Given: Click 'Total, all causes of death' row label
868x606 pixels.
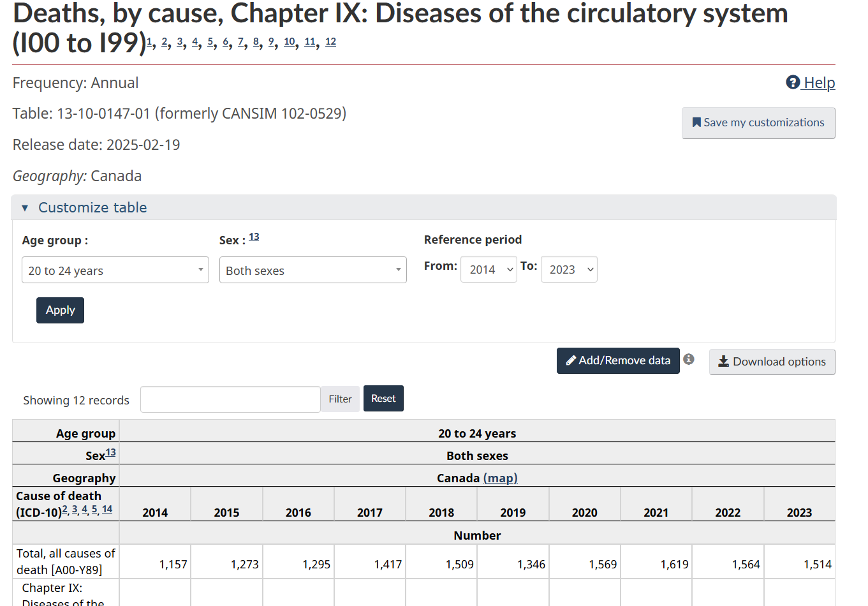Looking at the screenshot, I should tap(66, 561).
